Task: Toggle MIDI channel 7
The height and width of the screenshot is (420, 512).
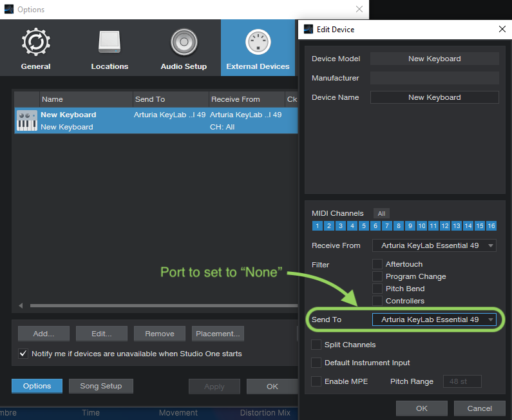Action: tap(387, 226)
